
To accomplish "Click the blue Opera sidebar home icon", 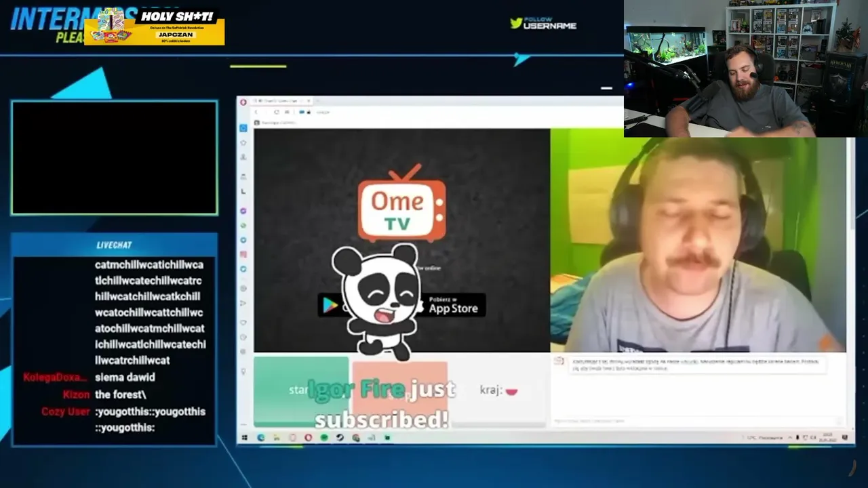I will [x=243, y=128].
